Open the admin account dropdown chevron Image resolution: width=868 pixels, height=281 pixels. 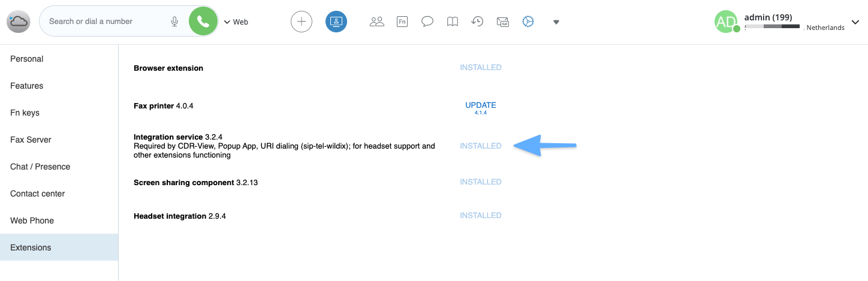855,22
